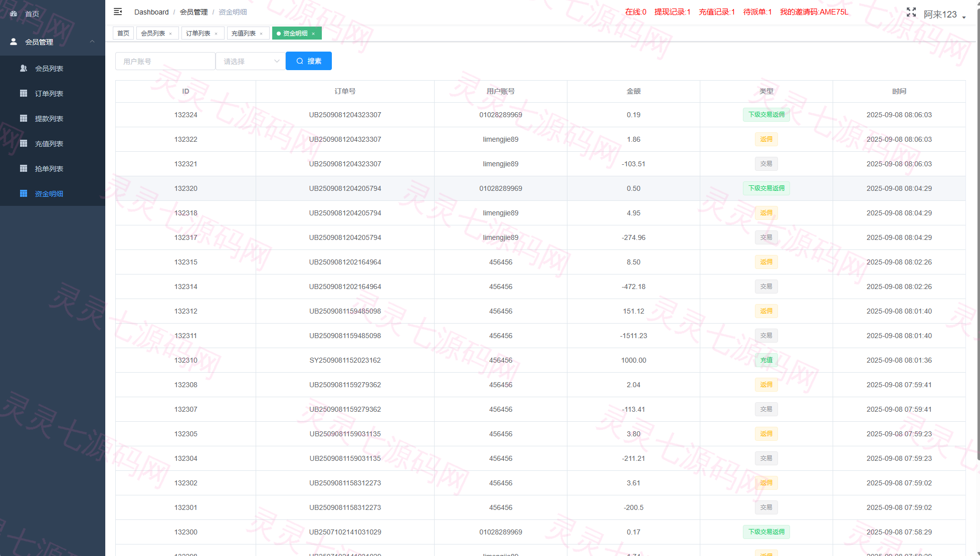Switch to the 首页 tab
Screen dimensions: 980x556
coord(123,33)
